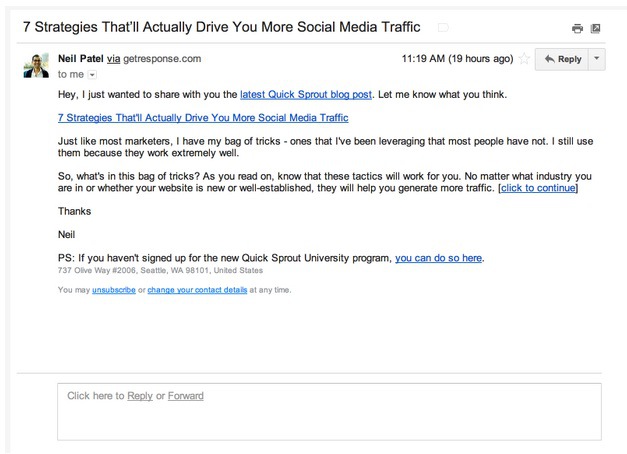Click the '11:19 AM (19 hours ago)' timestamp

(457, 59)
